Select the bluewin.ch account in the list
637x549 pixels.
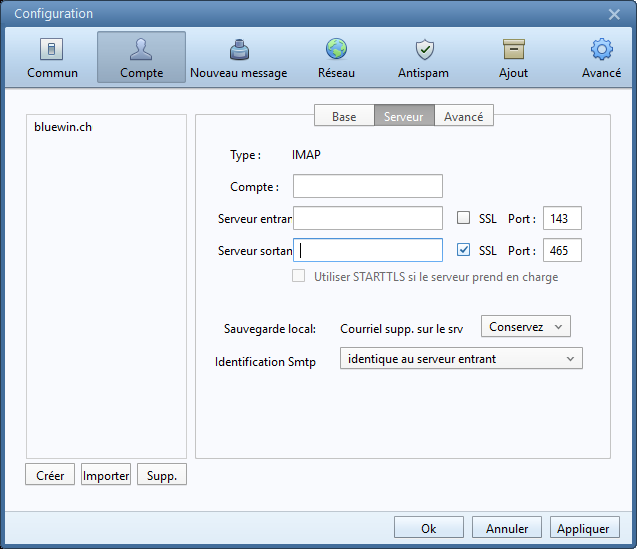point(63,128)
